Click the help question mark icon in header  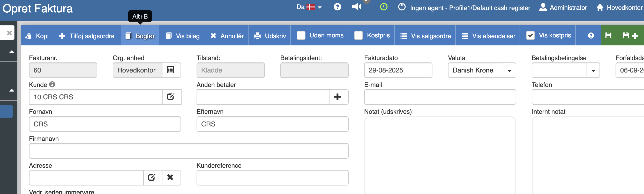point(337,7)
